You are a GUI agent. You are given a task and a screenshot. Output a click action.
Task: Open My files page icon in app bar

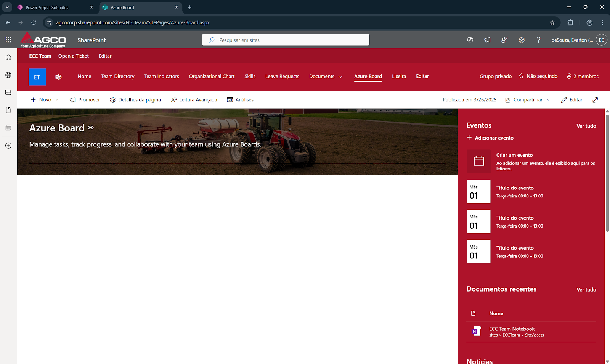coord(8,110)
